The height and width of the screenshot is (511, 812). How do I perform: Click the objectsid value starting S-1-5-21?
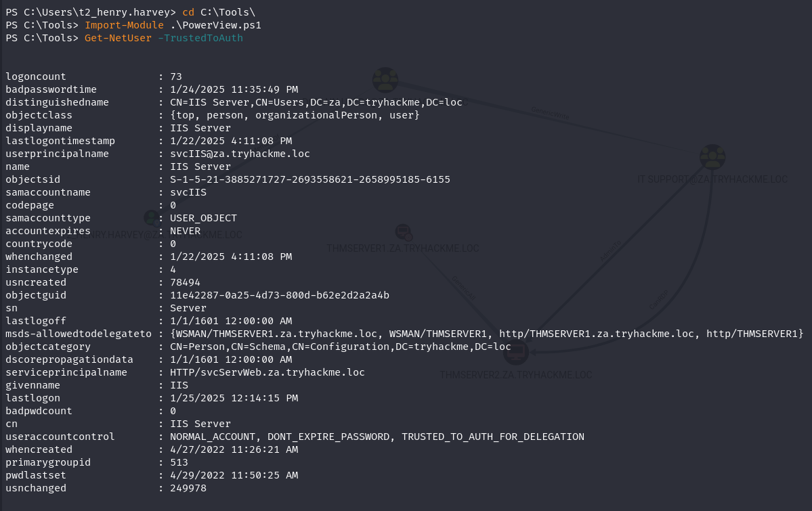click(310, 179)
